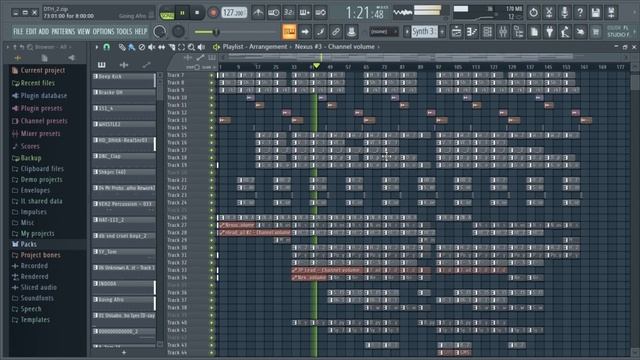Click the undo history circular arrow icon
The image size is (640, 360).
coord(533,13)
